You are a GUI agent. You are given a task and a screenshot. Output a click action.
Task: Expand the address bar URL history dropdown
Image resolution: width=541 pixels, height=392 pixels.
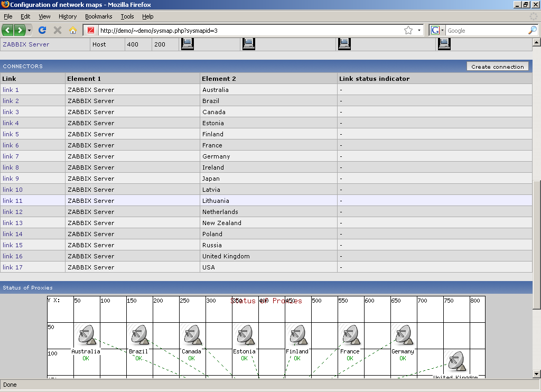pos(419,30)
